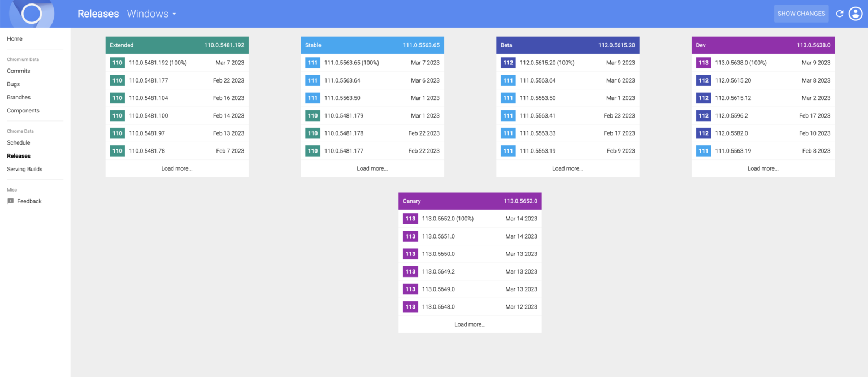Open Commits in the sidebar
Viewport: 868px width, 377px height.
coord(19,71)
